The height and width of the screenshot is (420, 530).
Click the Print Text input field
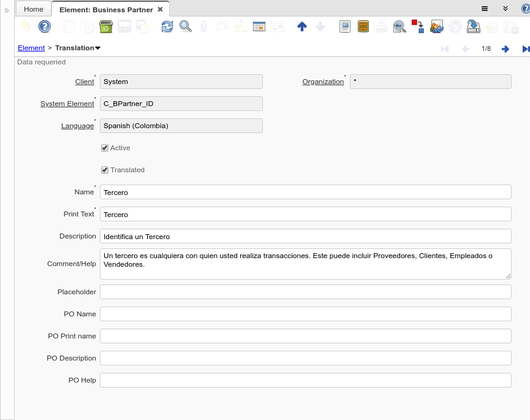tap(306, 214)
